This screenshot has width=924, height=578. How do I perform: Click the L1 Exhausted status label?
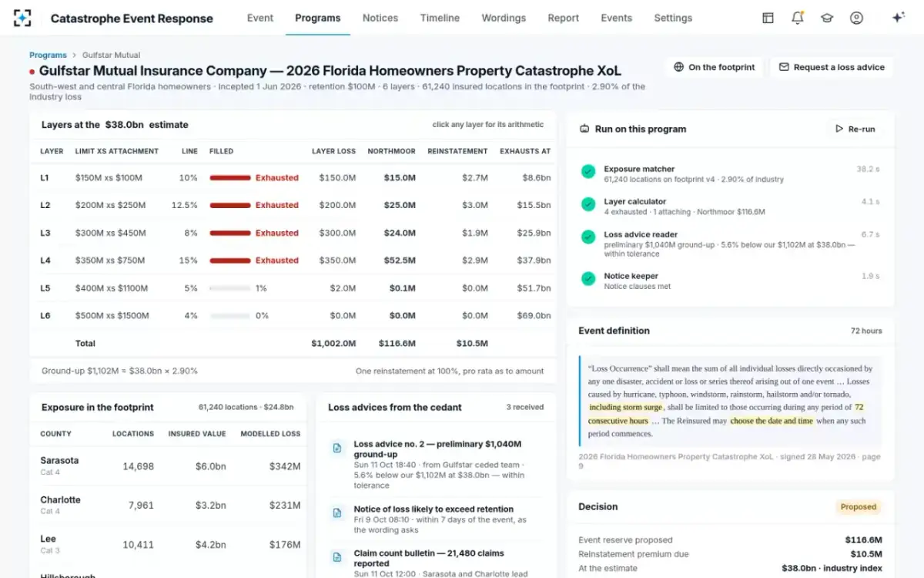277,178
